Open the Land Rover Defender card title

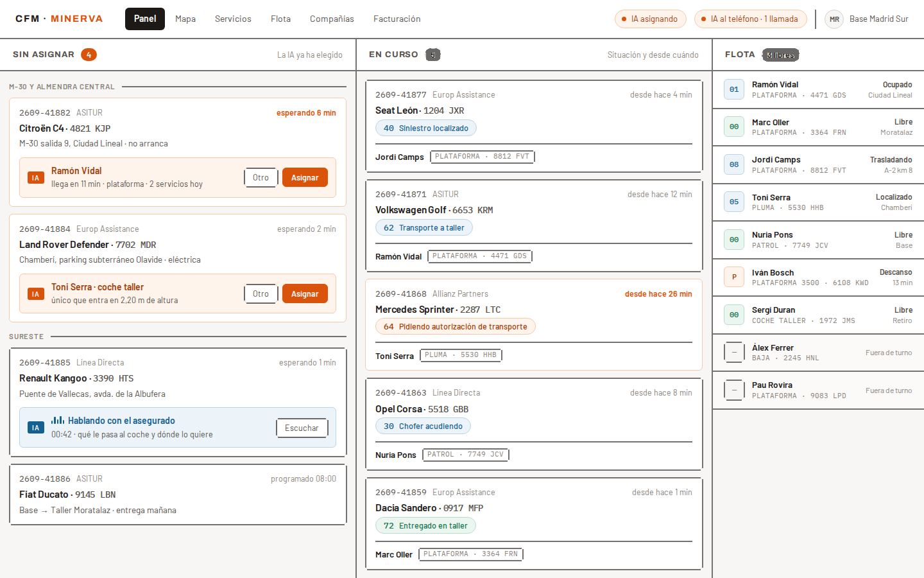click(x=87, y=244)
